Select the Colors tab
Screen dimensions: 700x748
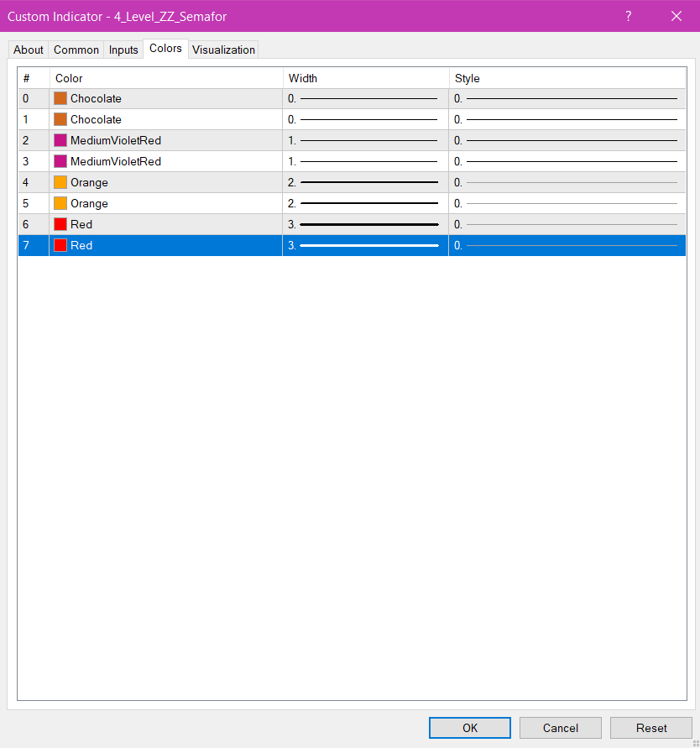[x=165, y=48]
